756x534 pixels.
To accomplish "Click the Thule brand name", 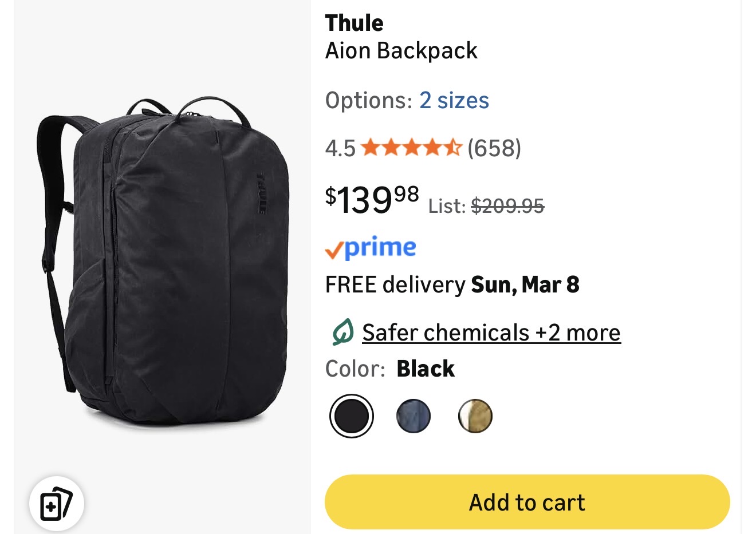I will (x=354, y=23).
